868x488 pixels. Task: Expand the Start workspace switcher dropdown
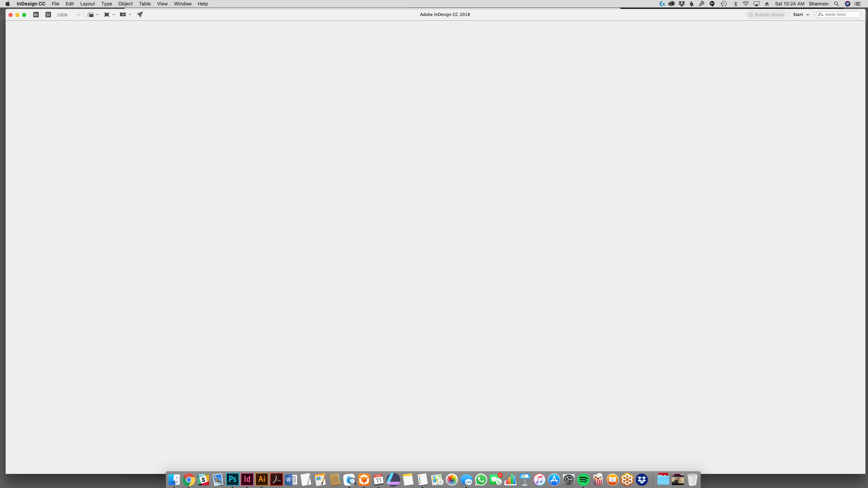click(x=801, y=14)
